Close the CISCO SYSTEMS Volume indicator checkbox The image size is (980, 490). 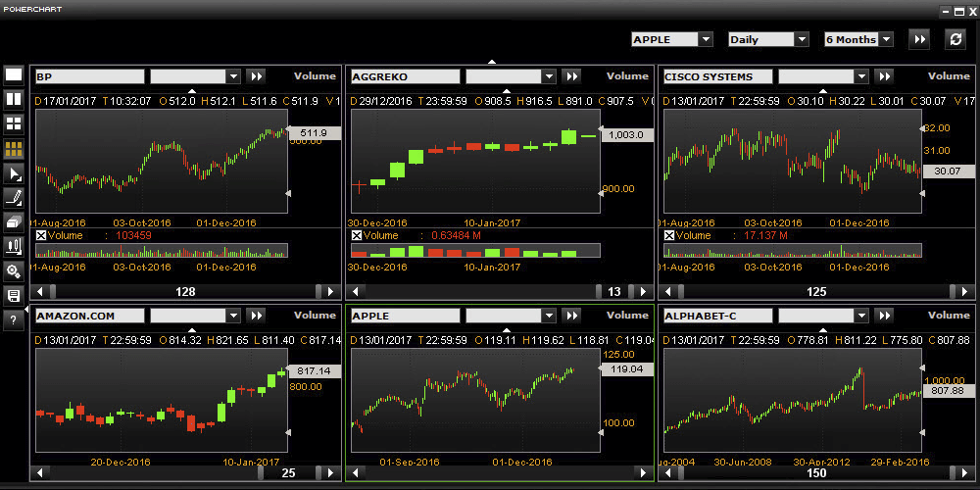tap(668, 235)
